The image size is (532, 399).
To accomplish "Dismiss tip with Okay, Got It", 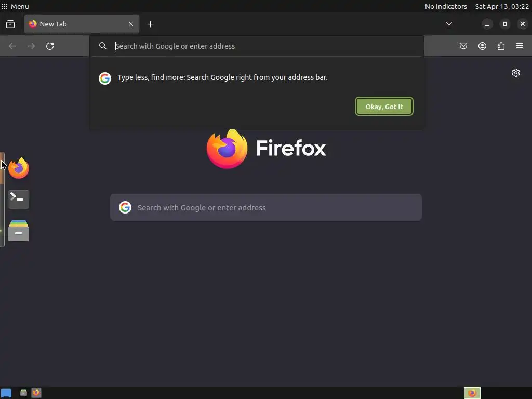I will click(x=384, y=107).
